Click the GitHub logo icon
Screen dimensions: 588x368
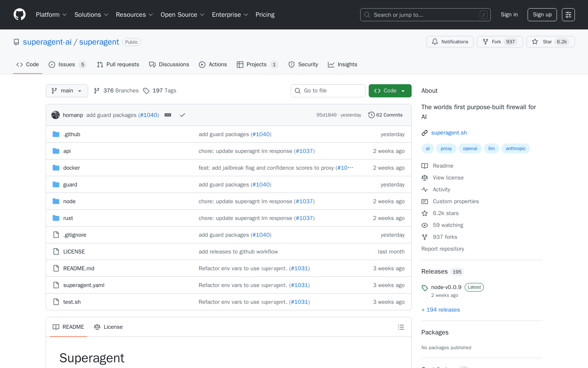pos(20,15)
